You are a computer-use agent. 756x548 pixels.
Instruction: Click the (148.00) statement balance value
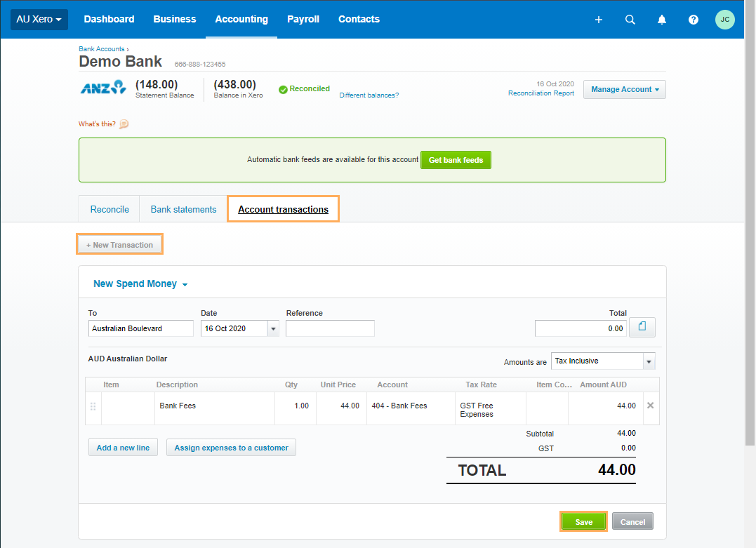[x=157, y=85]
